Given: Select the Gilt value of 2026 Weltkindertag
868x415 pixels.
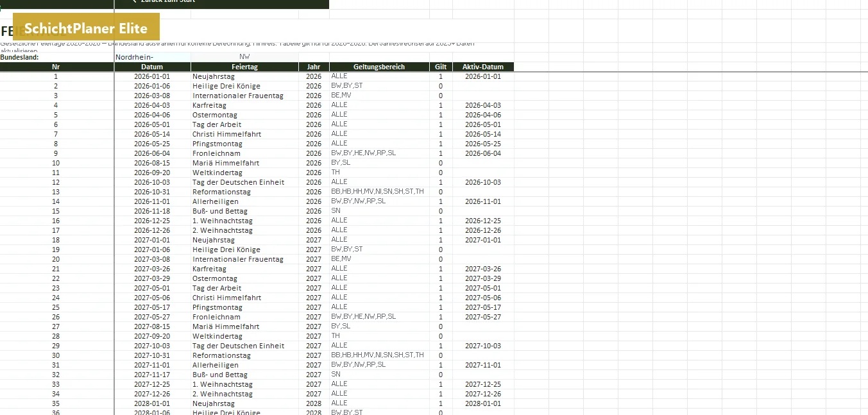Looking at the screenshot, I should tap(441, 173).
